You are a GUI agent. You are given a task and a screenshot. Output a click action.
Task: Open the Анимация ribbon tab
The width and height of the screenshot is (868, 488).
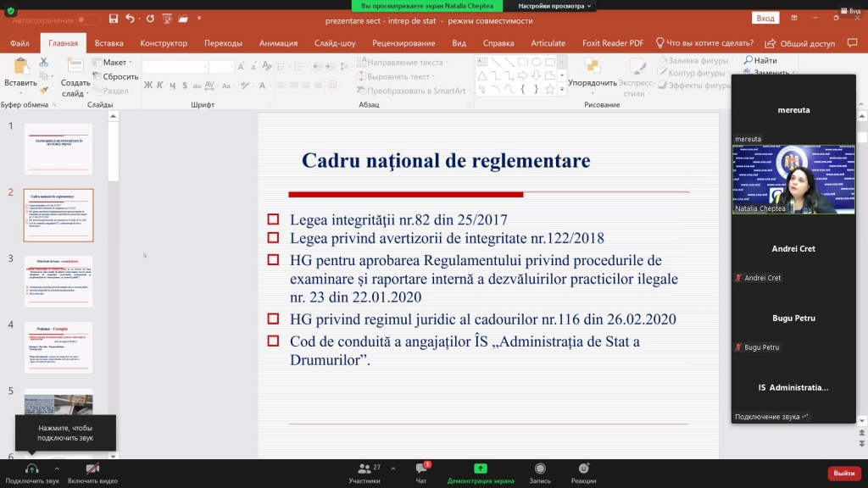point(278,43)
